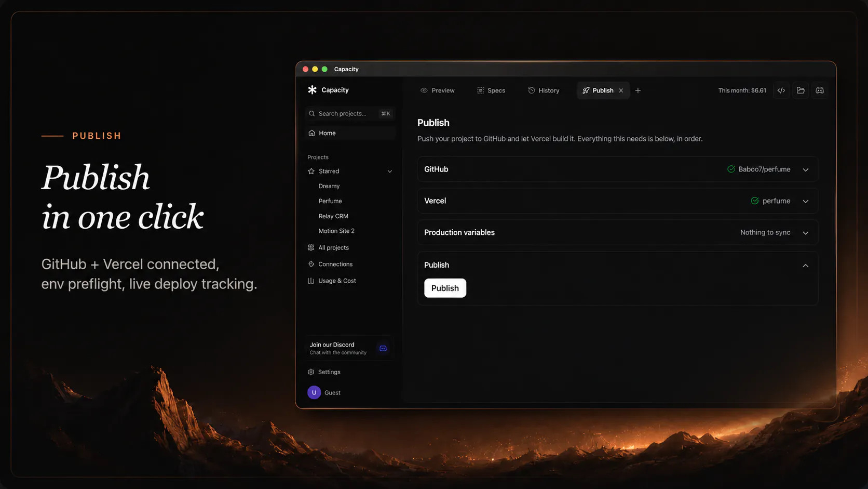The width and height of the screenshot is (868, 489).
Task: Open the Motion Site 2 project
Action: (336, 231)
